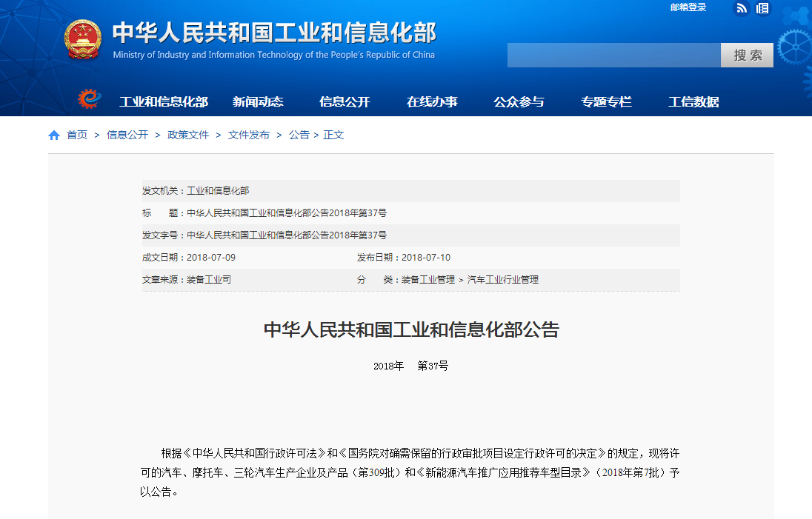Open 新闻动态 navigation menu

258,102
